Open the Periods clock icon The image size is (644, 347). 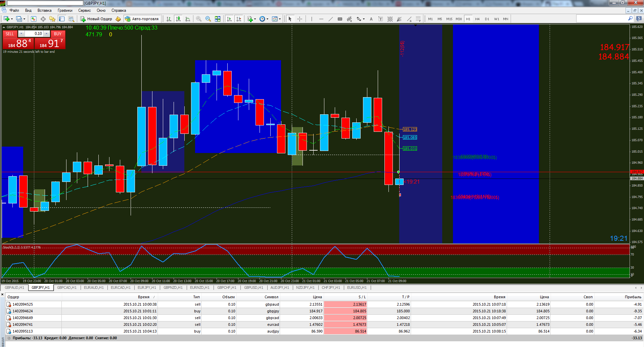click(x=262, y=19)
